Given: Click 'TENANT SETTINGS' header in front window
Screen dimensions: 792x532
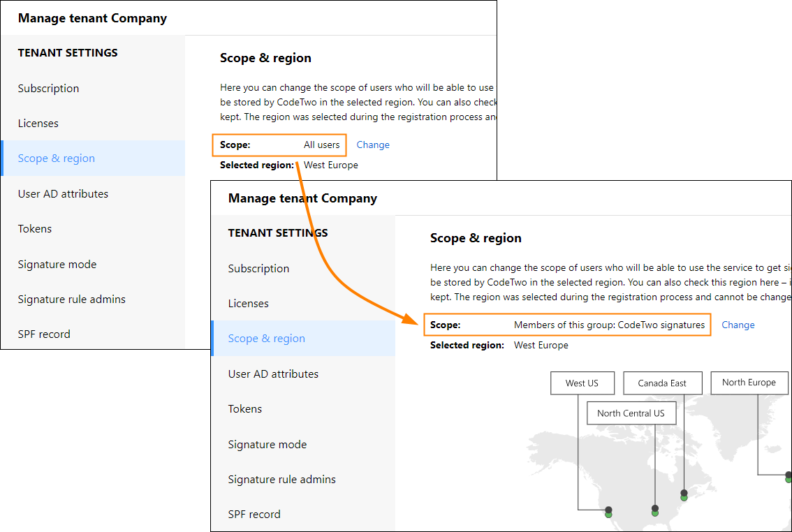Looking at the screenshot, I should (x=278, y=233).
